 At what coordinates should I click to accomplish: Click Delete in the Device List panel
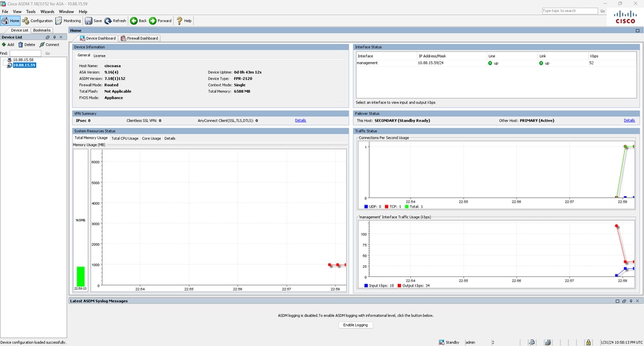(x=26, y=45)
